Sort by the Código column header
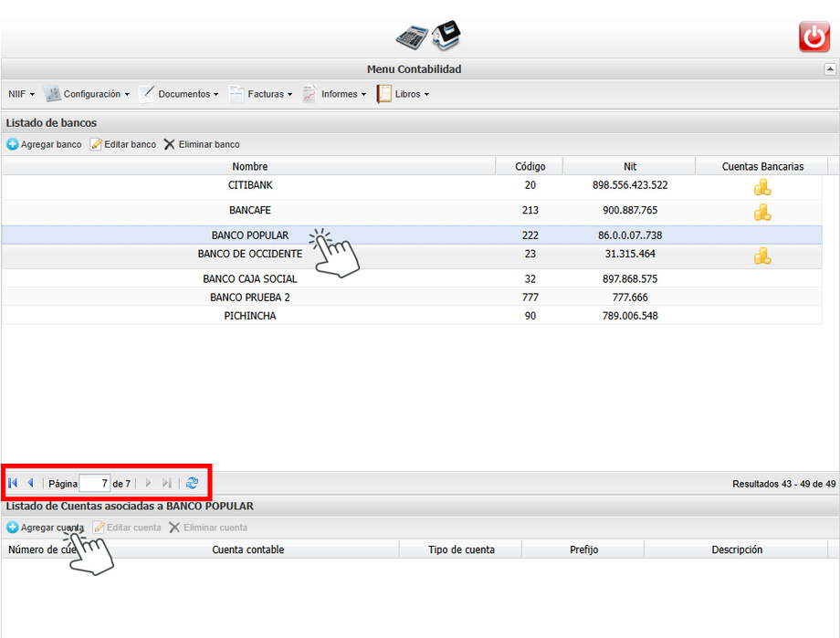Screen dimensions: 840x638 click(530, 167)
